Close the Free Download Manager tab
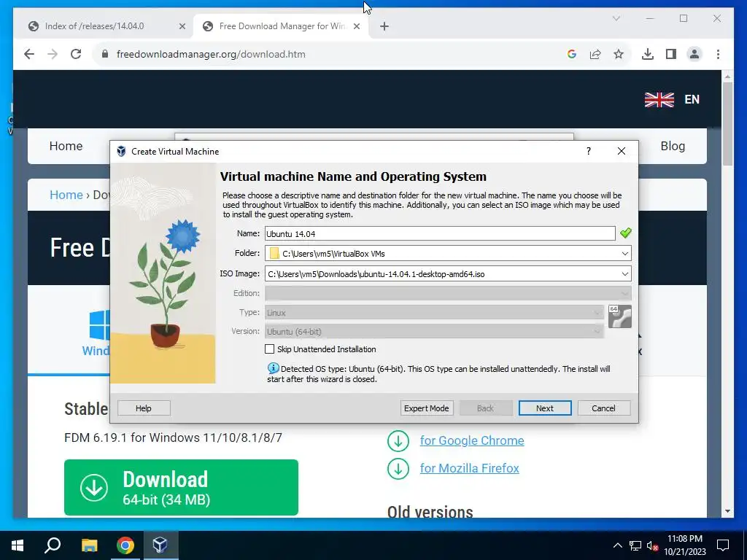 (356, 26)
